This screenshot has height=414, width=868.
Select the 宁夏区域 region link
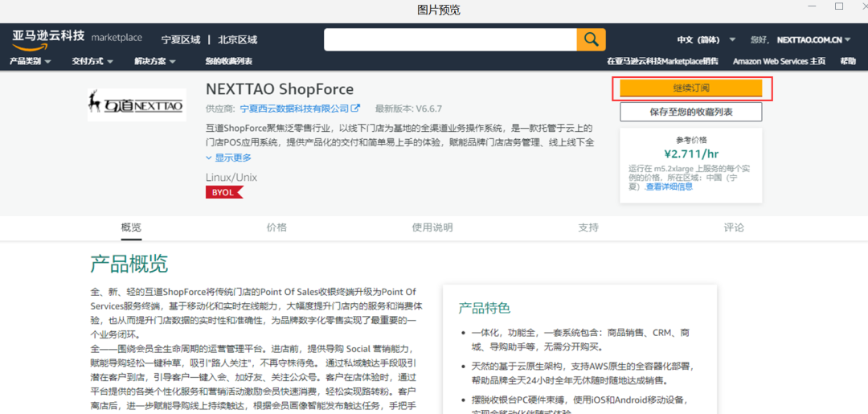[x=181, y=40]
